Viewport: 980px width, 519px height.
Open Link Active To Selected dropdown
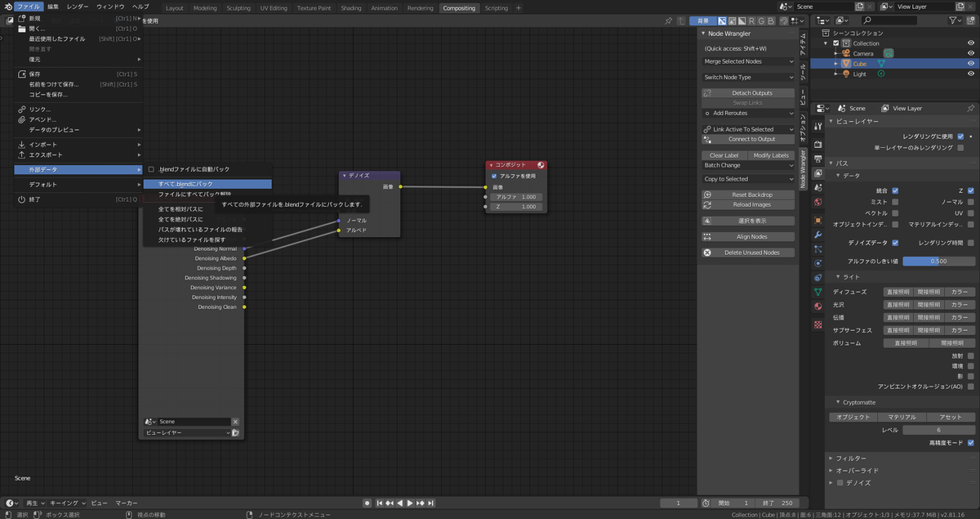coord(748,129)
